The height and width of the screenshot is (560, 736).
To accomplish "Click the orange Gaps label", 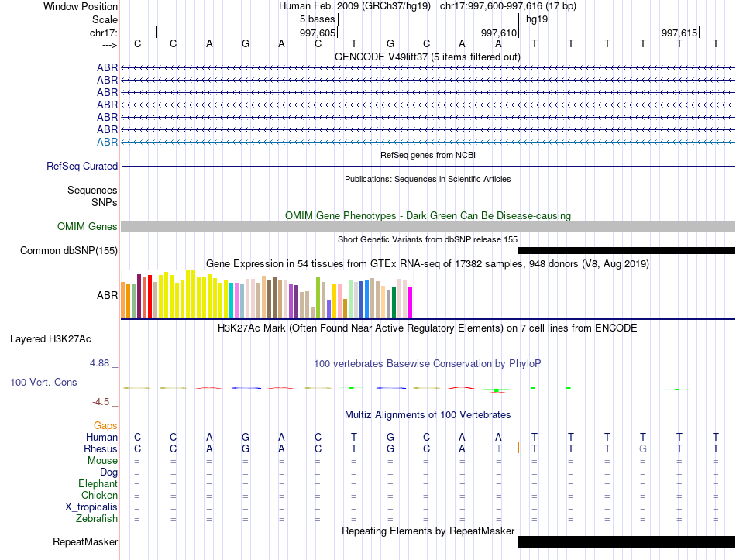I will tap(105, 426).
